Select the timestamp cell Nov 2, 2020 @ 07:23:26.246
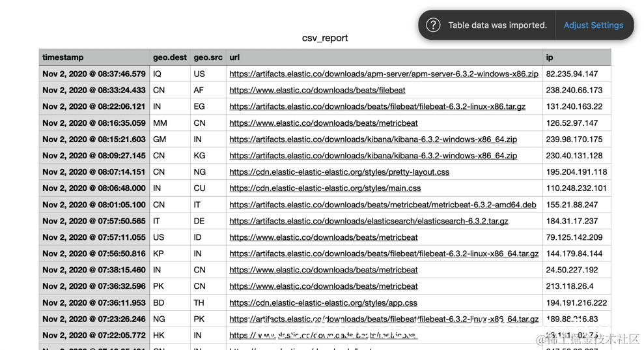Image resolution: width=644 pixels, height=350 pixels. 94,319
